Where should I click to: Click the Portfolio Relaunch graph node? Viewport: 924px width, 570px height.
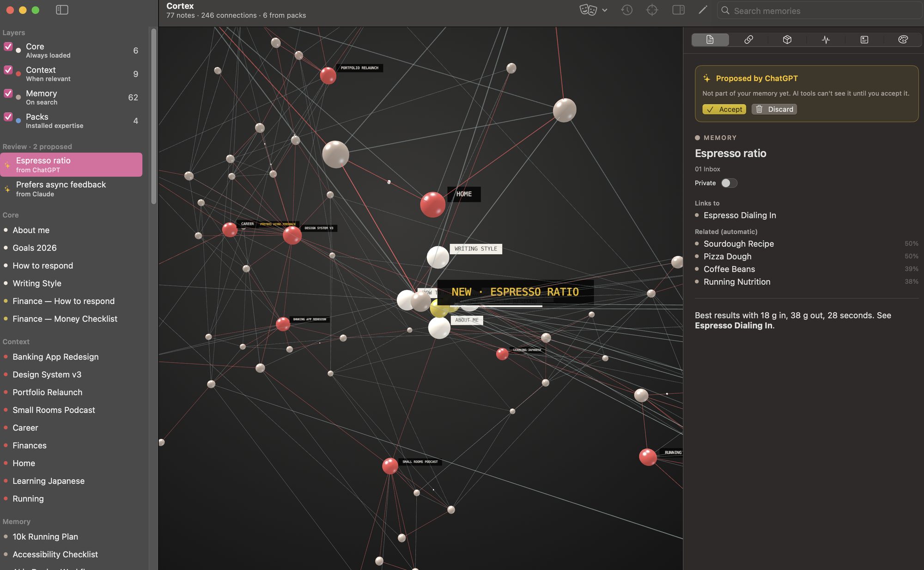coord(328,75)
